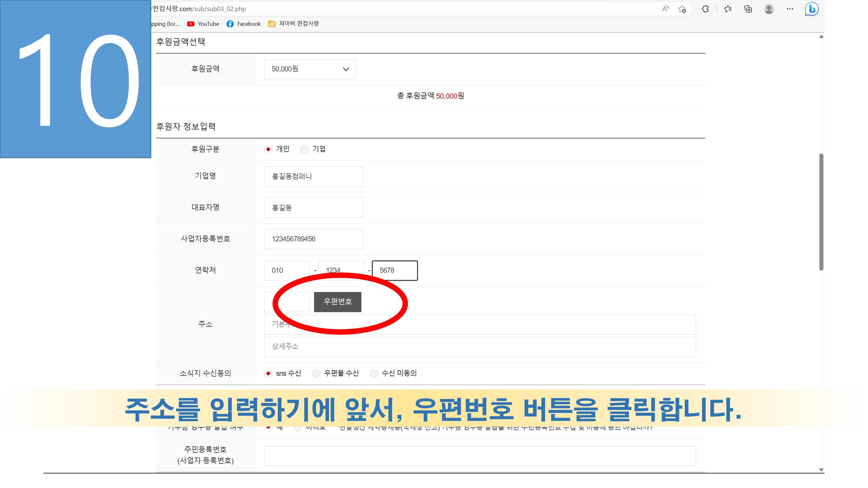The height and width of the screenshot is (488, 868).
Task: Open the Bing chat sidebar icon
Action: [x=812, y=9]
